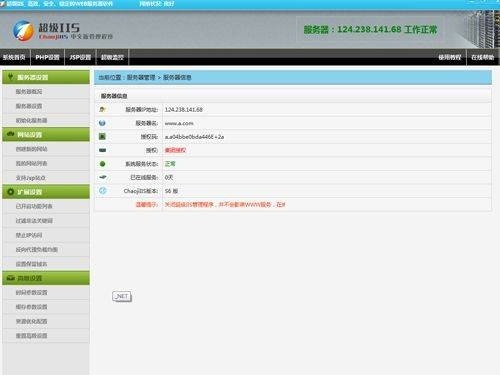Collapse the 网站设置 sidebar section header
The height and width of the screenshot is (375, 500).
pyautogui.click(x=46, y=134)
